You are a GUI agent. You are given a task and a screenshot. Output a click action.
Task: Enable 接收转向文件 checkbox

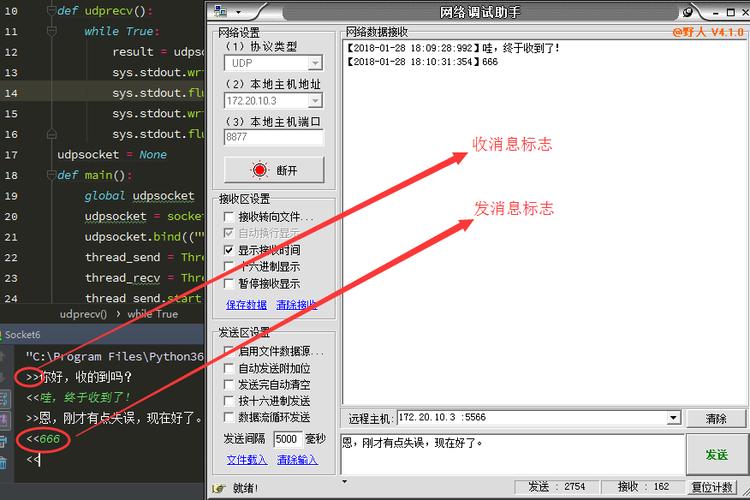pyautogui.click(x=229, y=217)
